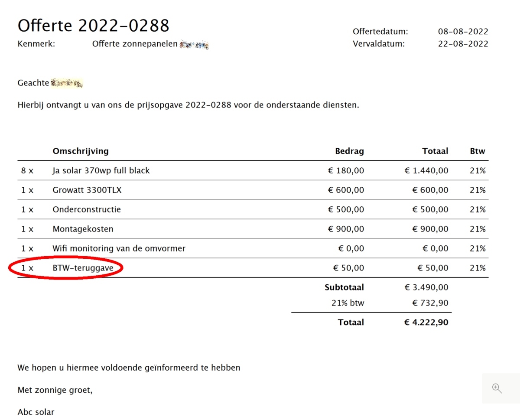The width and height of the screenshot is (520, 420).
Task: Click the Vervaldatum date 22-08-2022
Action: [463, 43]
